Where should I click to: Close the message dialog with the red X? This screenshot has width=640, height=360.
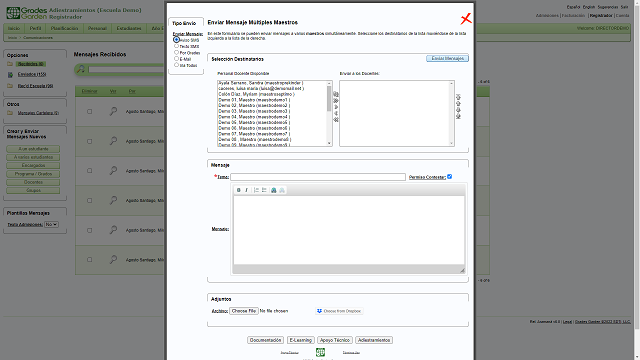coord(466,18)
